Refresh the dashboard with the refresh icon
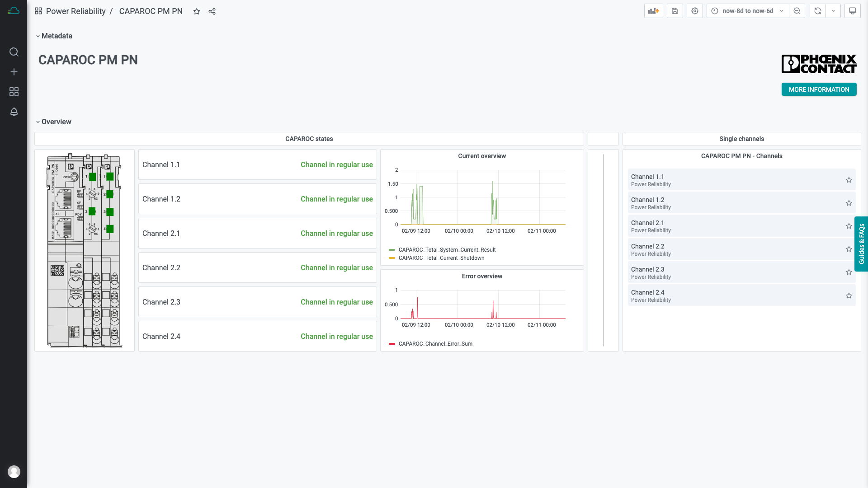Screen dimensions: 868x488 pyautogui.click(x=817, y=11)
